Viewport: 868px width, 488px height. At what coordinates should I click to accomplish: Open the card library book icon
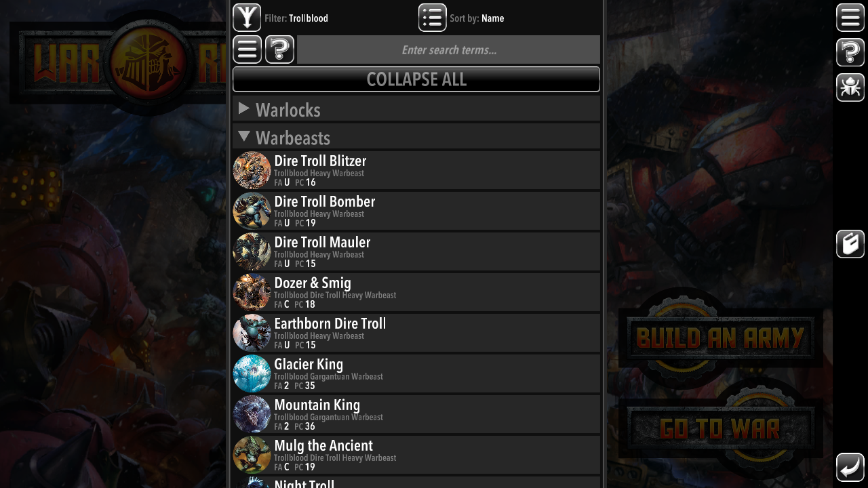(850, 244)
